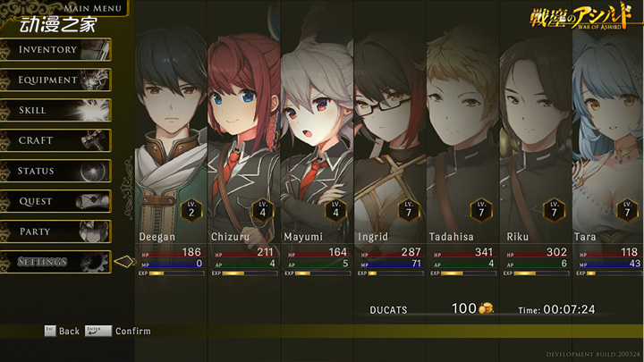The width and height of the screenshot is (644, 362).
Task: Click the diamond selection cursor beside Settings
Action: (x=124, y=261)
